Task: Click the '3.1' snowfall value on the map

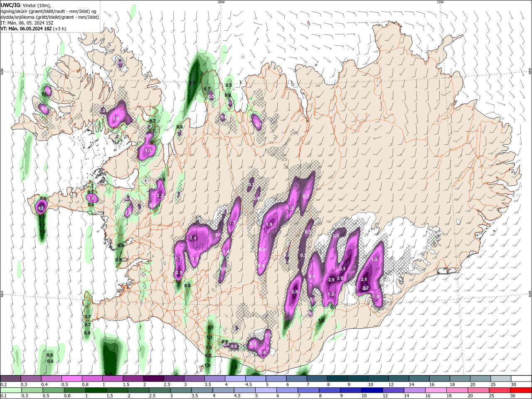Action: tap(343, 270)
